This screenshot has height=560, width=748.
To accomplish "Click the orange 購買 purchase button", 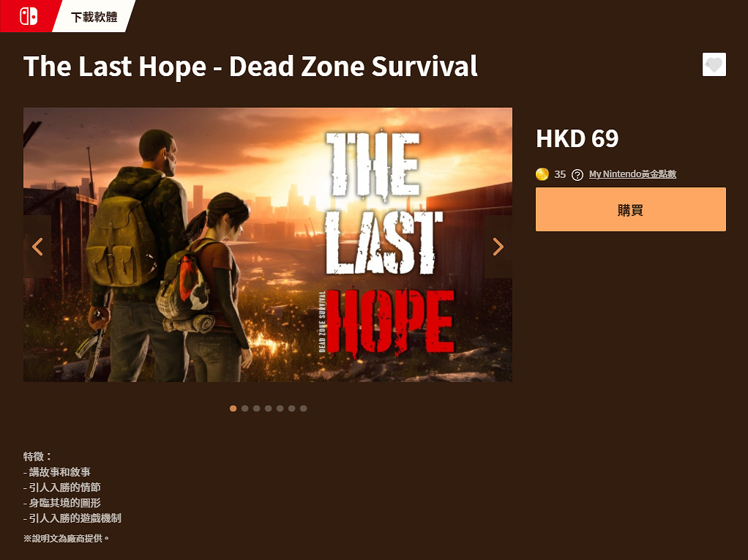I will click(631, 209).
